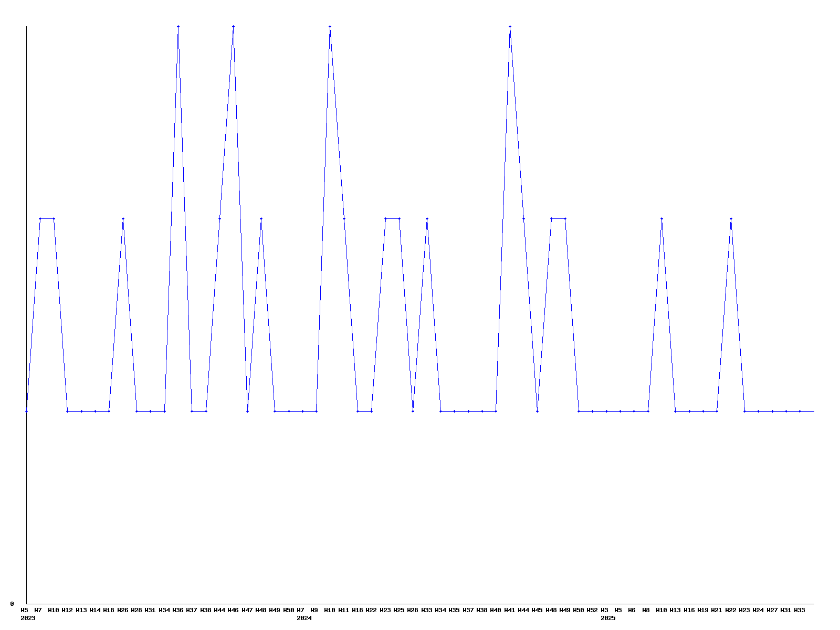This screenshot has width=840, height=630.
Task: Click the W27 axis label
Action: 772,610
